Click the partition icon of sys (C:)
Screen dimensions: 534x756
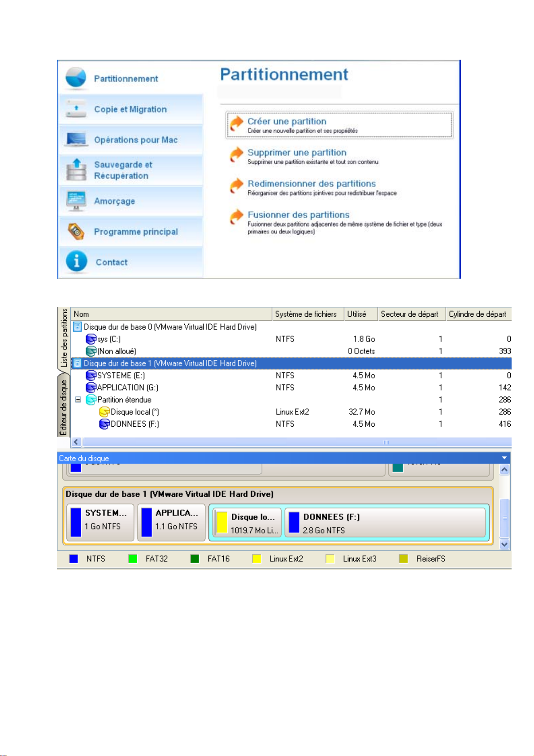[x=91, y=339]
